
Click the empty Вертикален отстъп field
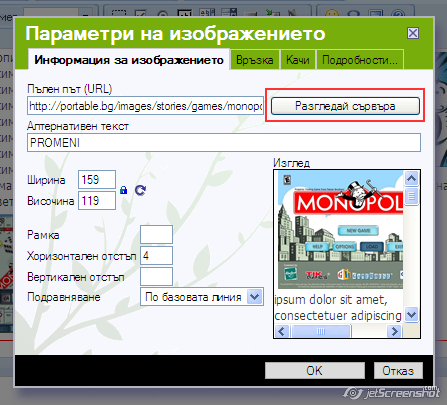coord(156,277)
